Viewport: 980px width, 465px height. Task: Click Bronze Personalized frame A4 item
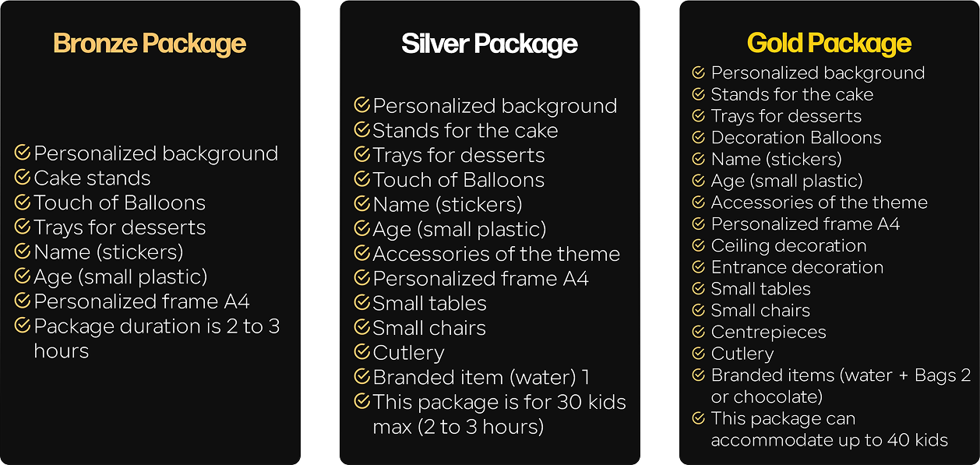(141, 301)
